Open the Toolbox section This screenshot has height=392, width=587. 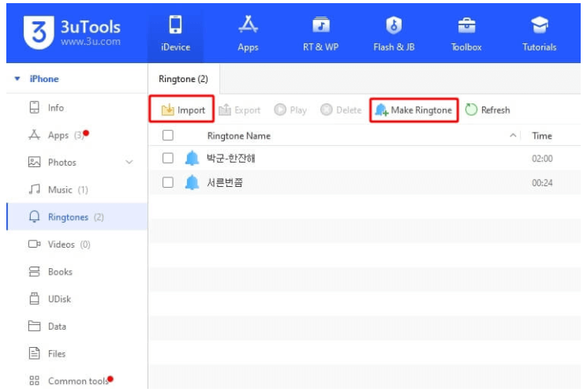pos(466,33)
